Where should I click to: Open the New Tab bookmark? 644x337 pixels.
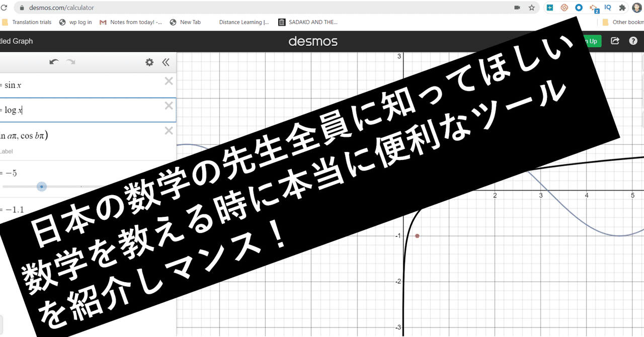(x=185, y=22)
